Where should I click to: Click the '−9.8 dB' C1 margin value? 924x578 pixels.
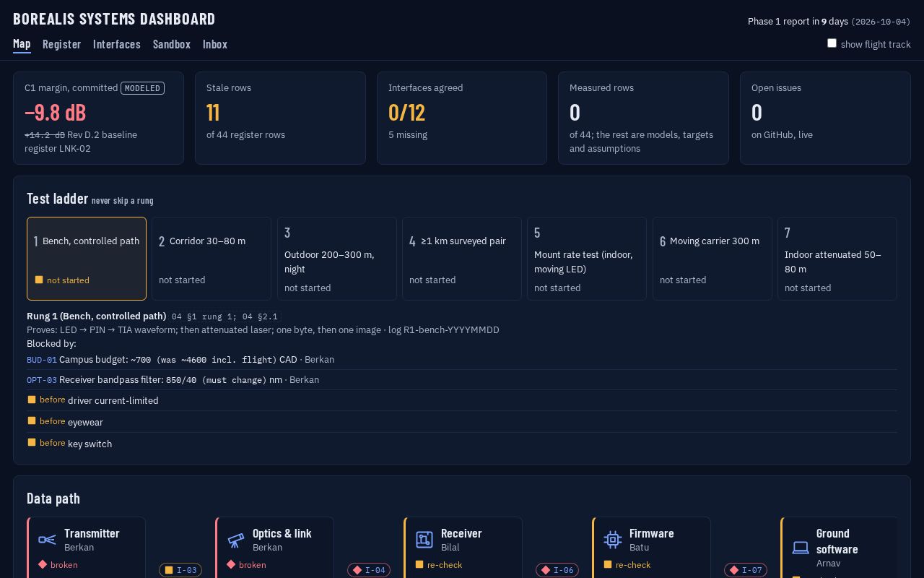coord(55,113)
